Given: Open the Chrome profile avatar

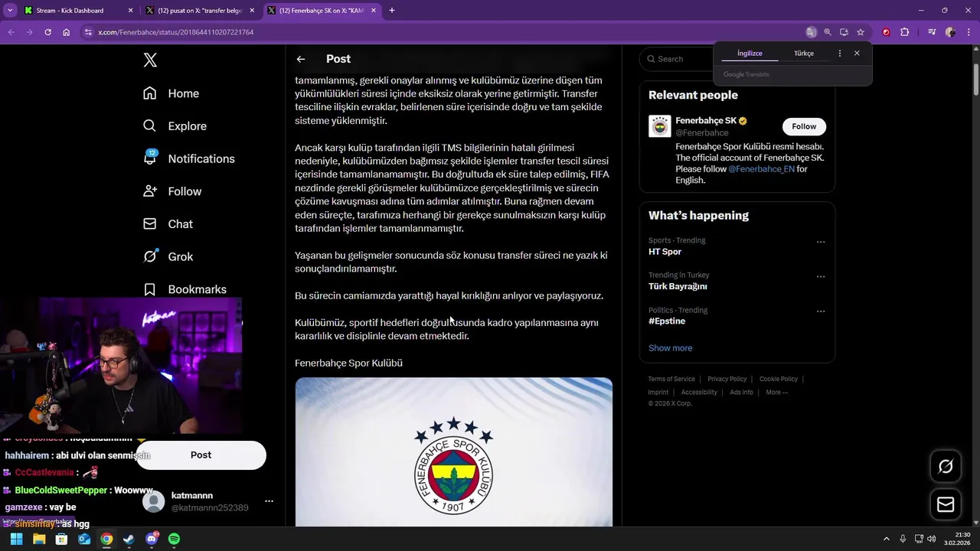Looking at the screenshot, I should pos(950,32).
